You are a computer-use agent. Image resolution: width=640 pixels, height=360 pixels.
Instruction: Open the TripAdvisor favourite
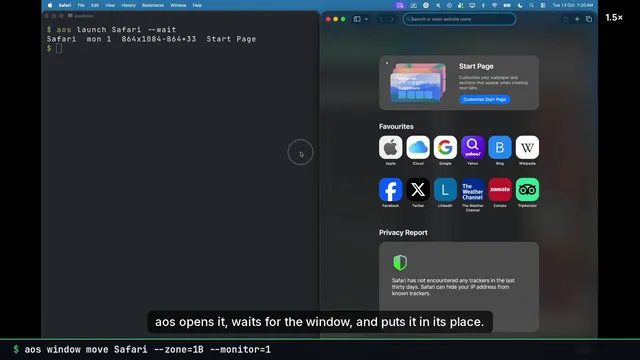click(527, 189)
